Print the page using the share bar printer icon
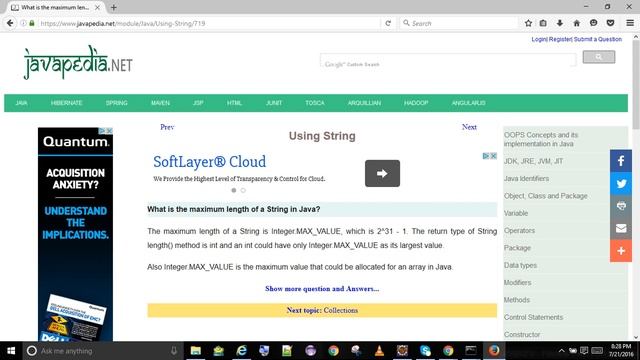Viewport: 640px width, 360px height. 621,206
